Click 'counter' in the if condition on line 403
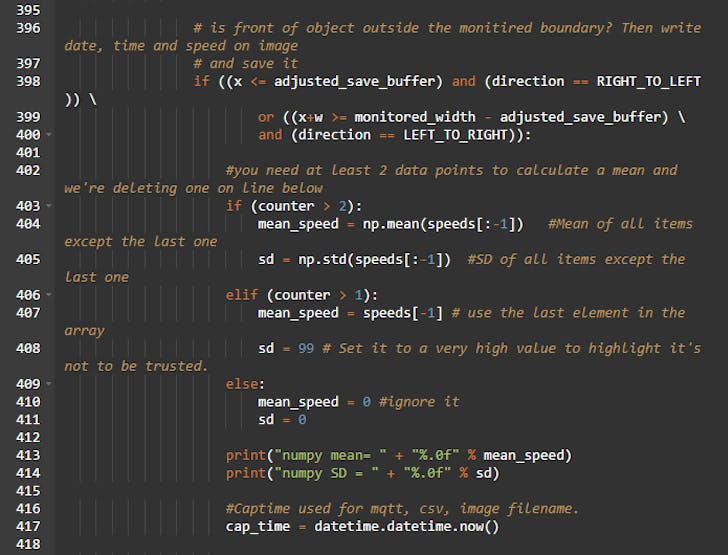Image resolution: width=728 pixels, height=555 pixels. click(x=286, y=206)
